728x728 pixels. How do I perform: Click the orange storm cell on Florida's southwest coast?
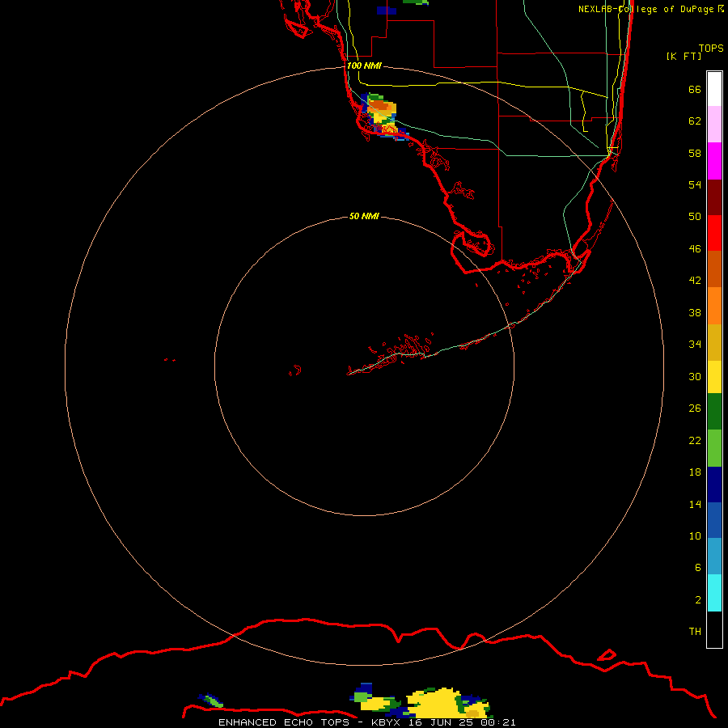(x=381, y=106)
